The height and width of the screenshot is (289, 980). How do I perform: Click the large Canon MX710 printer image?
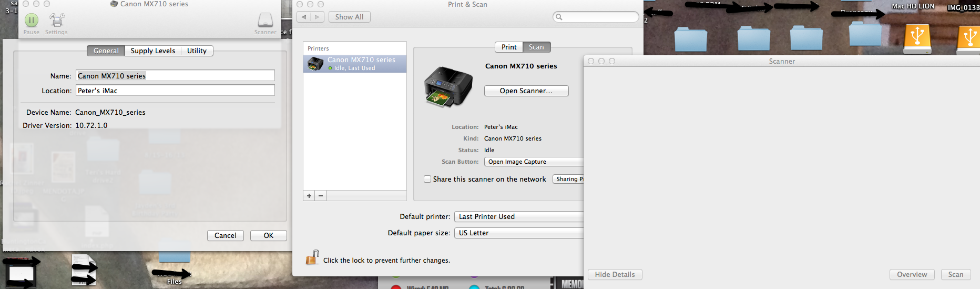(x=448, y=86)
